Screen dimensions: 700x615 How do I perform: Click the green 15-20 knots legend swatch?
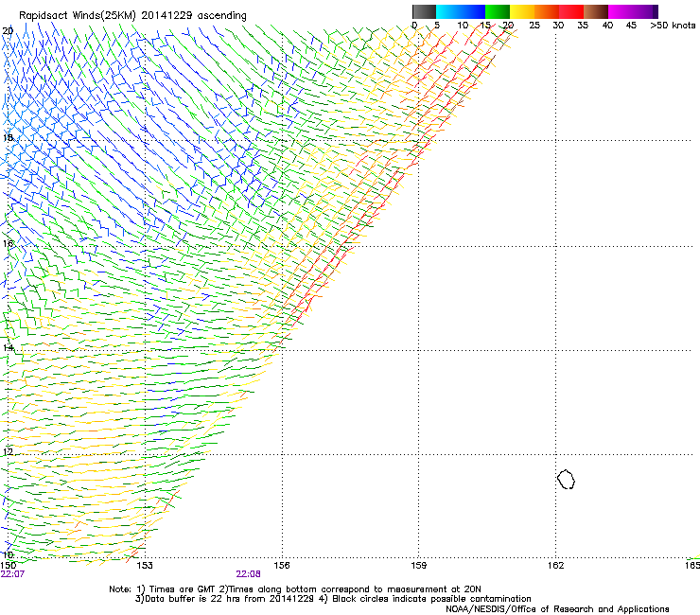(x=498, y=11)
